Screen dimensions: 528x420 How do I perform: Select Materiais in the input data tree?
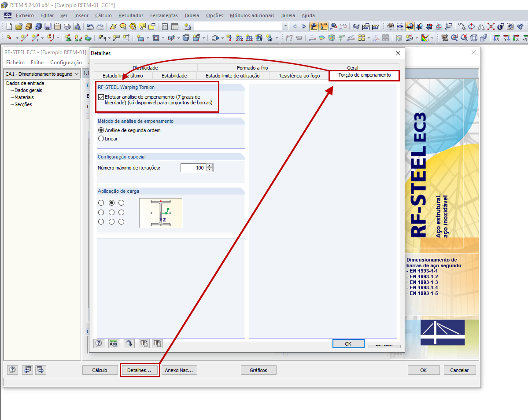point(24,97)
